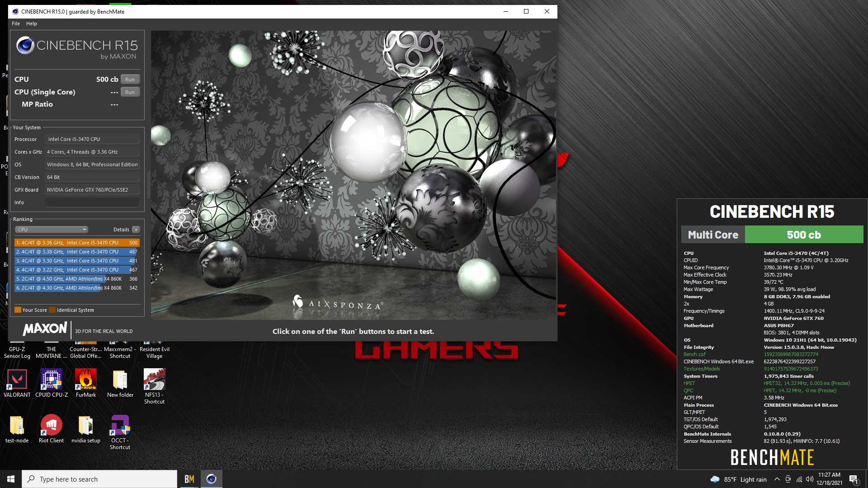Image resolution: width=868 pixels, height=488 pixels.
Task: Click the orange Your Score legend swatch
Action: point(18,310)
